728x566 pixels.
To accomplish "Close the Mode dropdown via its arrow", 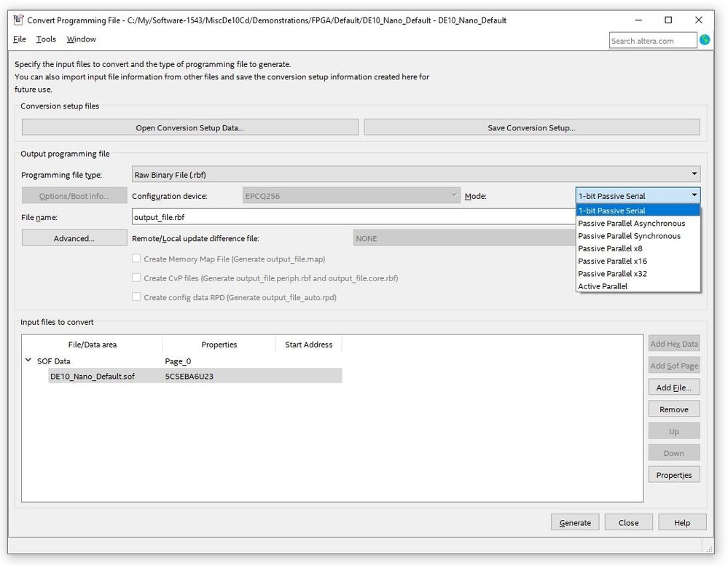I will click(x=694, y=195).
